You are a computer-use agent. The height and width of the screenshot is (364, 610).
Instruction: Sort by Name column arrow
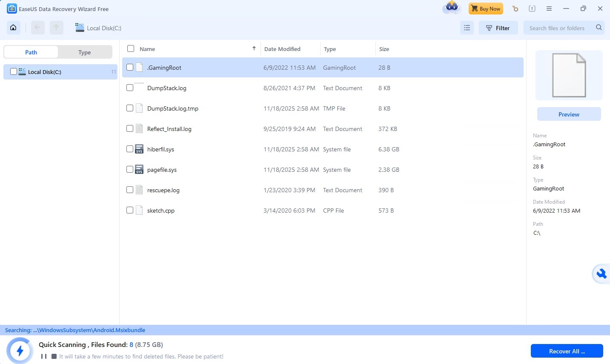[254, 48]
